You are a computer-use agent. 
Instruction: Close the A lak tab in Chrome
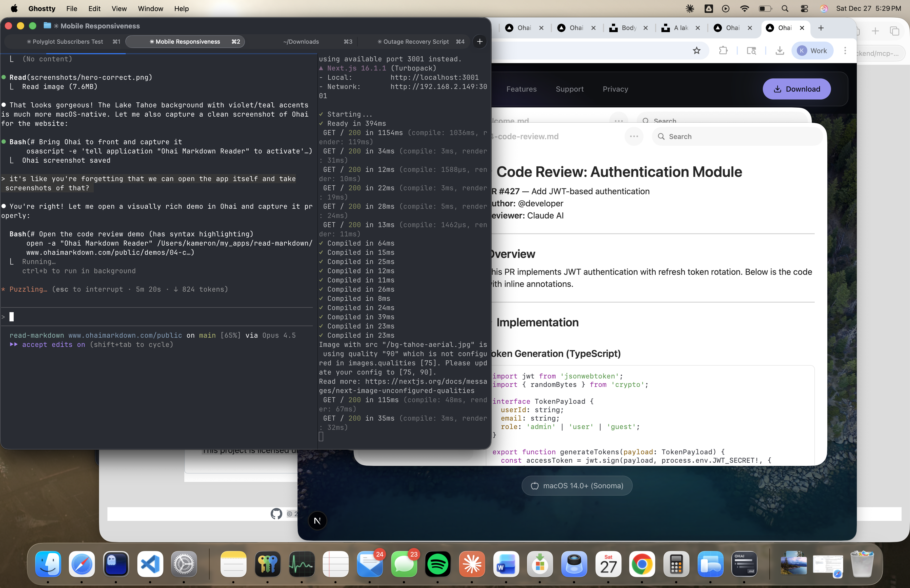click(698, 28)
